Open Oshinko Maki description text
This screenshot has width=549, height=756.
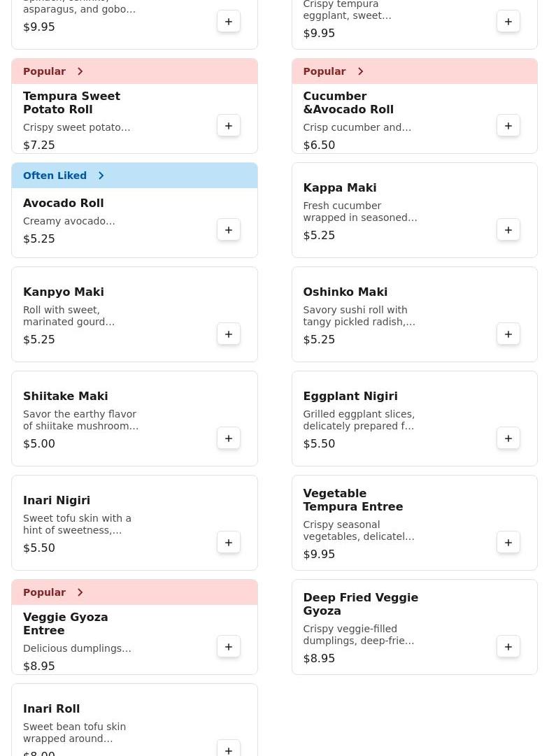pos(359,316)
